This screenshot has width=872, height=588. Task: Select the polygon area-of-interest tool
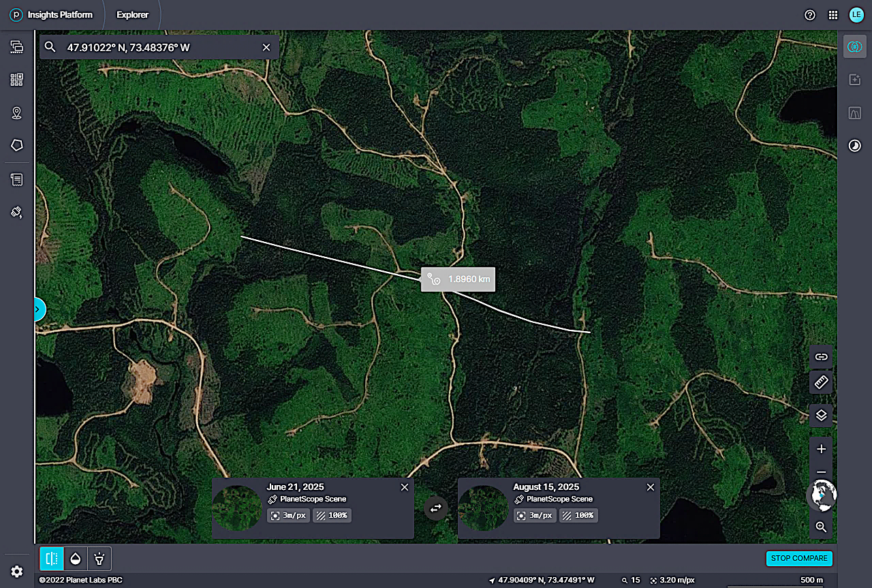point(17,145)
